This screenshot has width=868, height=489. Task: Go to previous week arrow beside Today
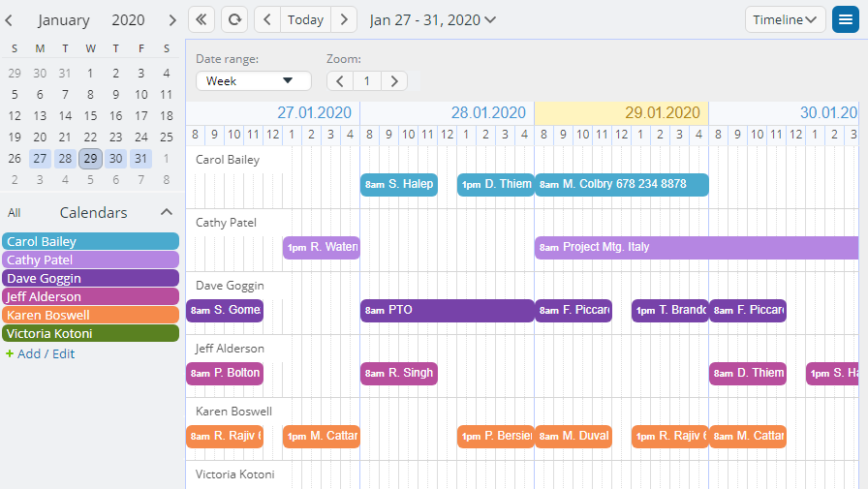[267, 20]
